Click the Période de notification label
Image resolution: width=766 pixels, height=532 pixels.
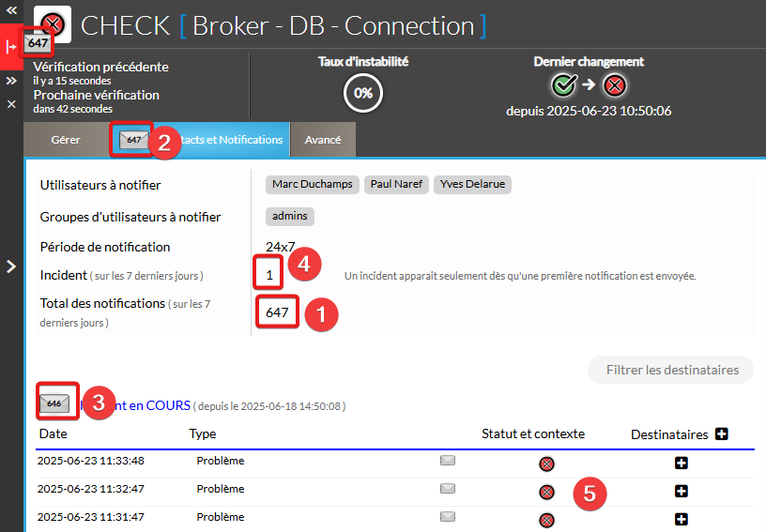[x=105, y=247]
